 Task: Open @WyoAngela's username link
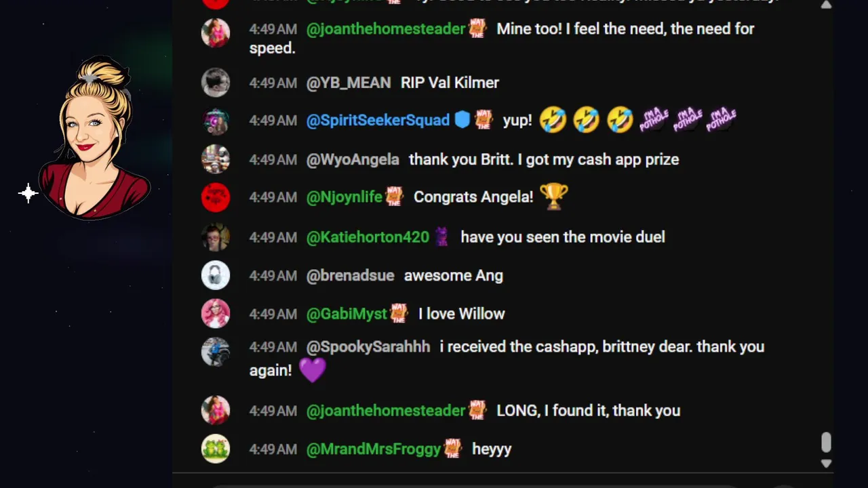tap(353, 159)
